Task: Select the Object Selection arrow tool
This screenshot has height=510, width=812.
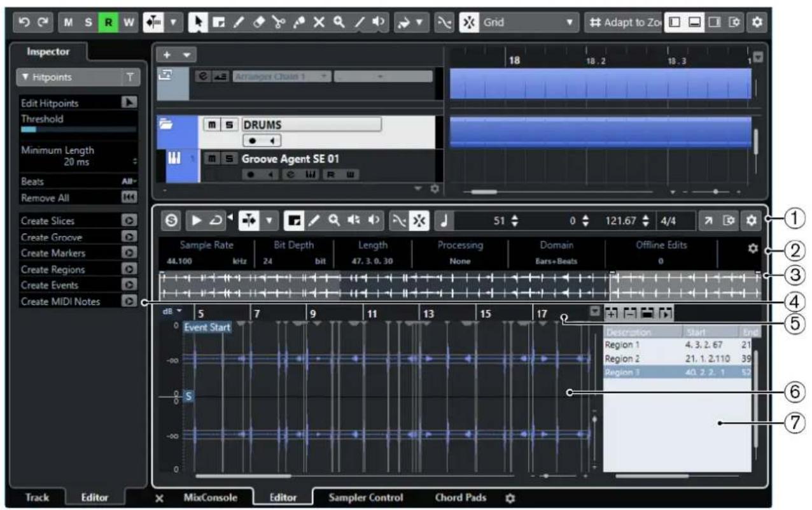Action: click(197, 22)
